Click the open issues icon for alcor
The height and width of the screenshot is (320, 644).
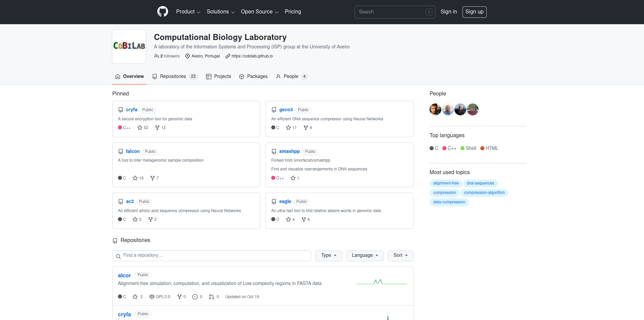click(195, 297)
